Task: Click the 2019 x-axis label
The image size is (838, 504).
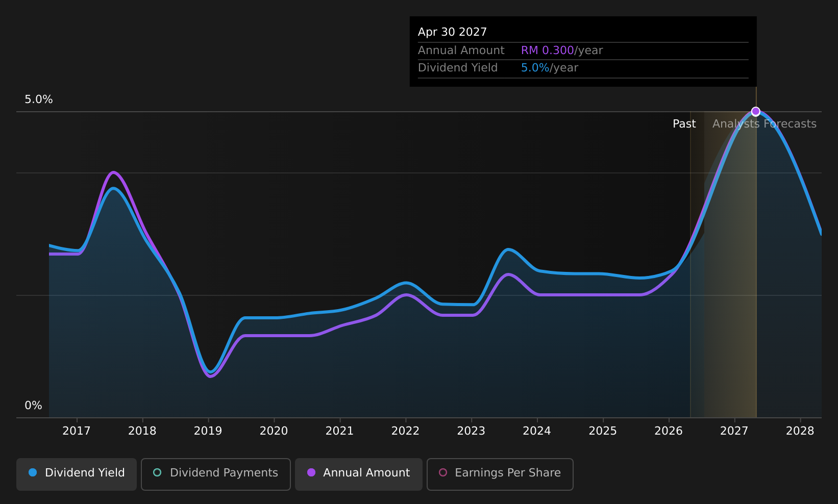Action: tap(208, 431)
